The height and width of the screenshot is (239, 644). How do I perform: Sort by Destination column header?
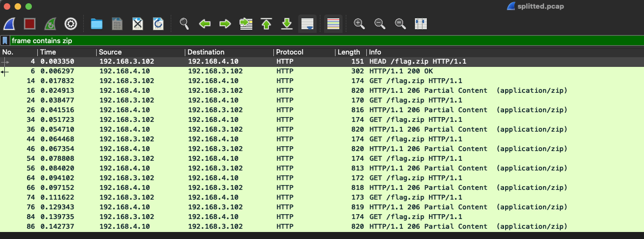click(x=230, y=52)
